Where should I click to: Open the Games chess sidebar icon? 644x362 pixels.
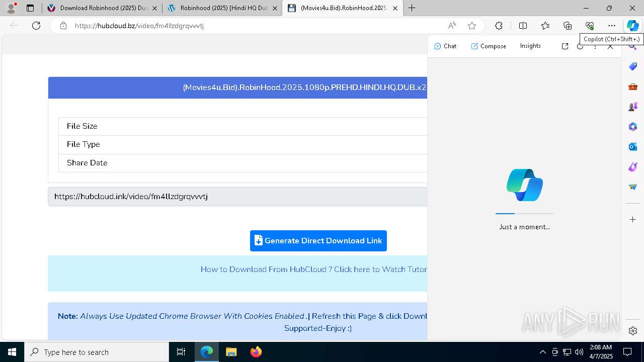(x=633, y=107)
